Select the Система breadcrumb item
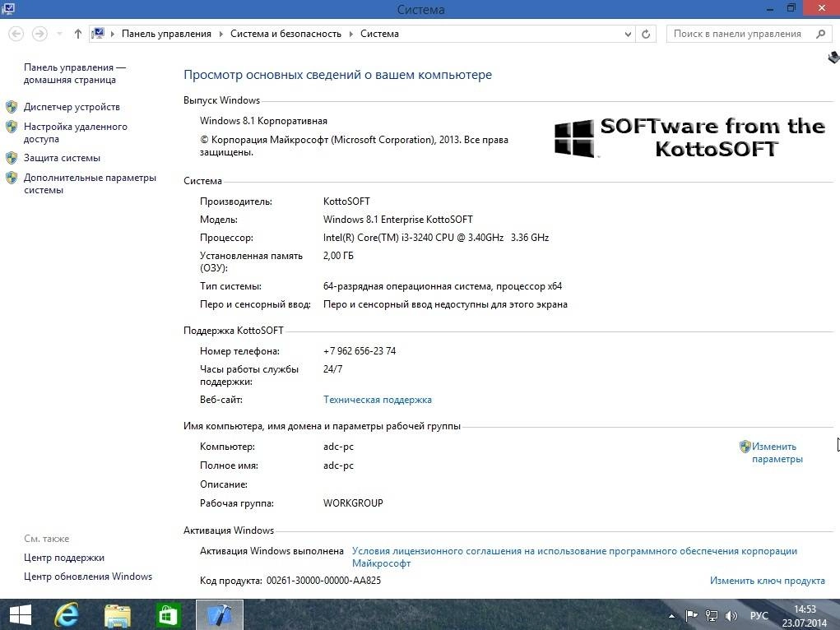 click(379, 34)
